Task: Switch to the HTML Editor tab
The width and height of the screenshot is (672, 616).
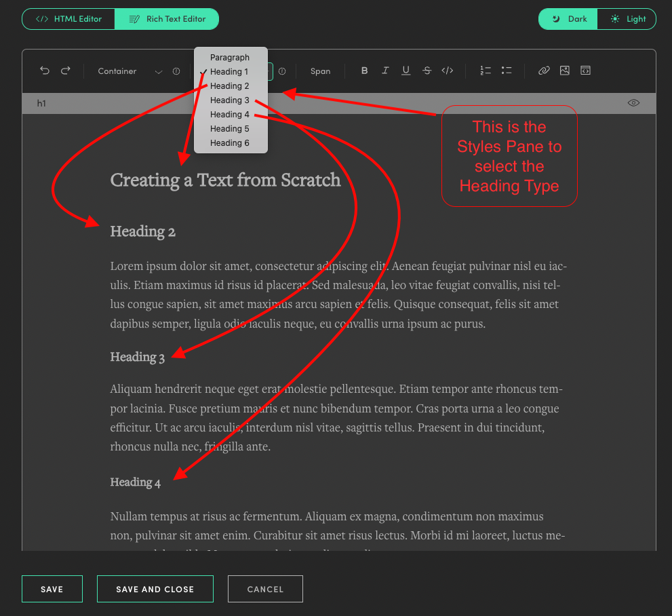Action: 68,18
